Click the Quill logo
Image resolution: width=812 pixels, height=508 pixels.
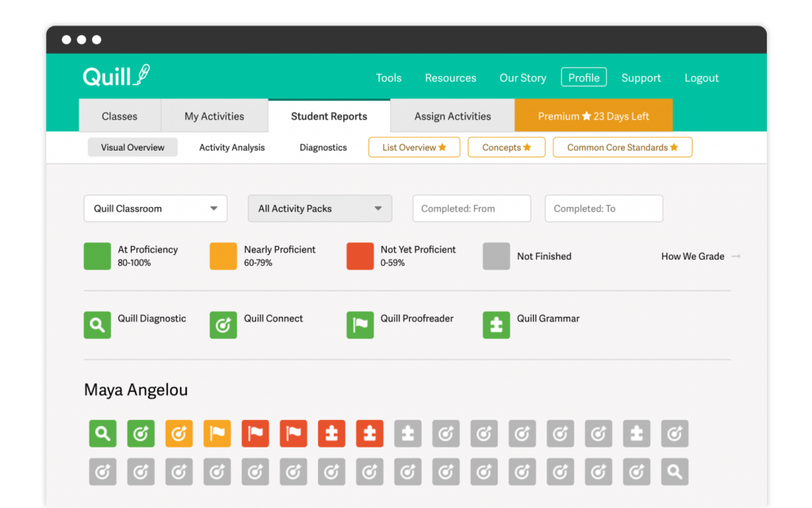(x=117, y=75)
